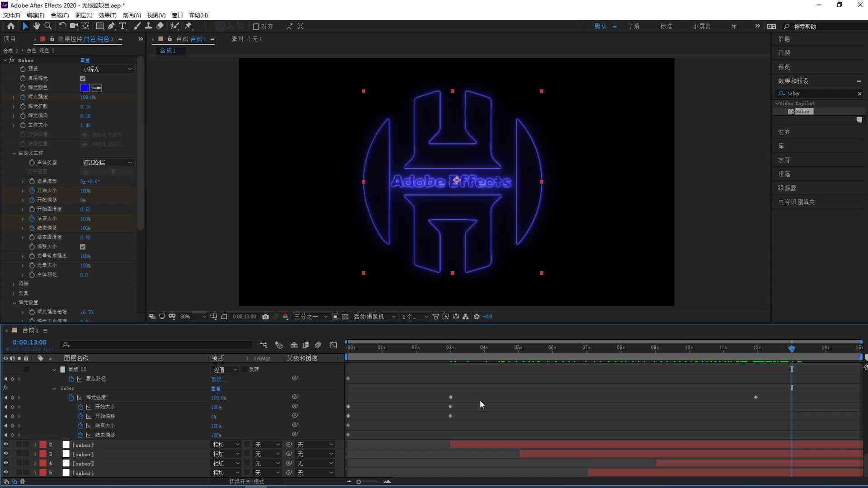The width and height of the screenshot is (868, 488).
Task: Collapse the 自定义主体 group
Action: 14,153
